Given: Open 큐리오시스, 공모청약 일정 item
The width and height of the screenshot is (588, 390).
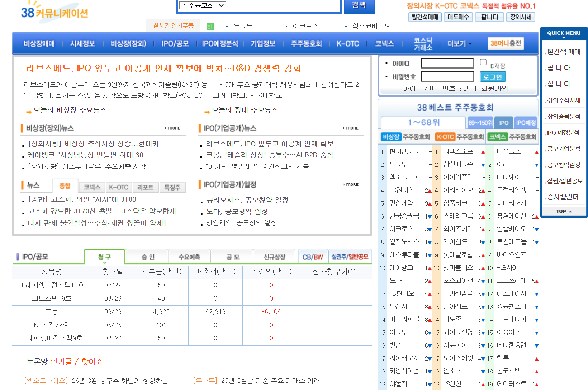Looking at the screenshot, I should click(247, 200).
